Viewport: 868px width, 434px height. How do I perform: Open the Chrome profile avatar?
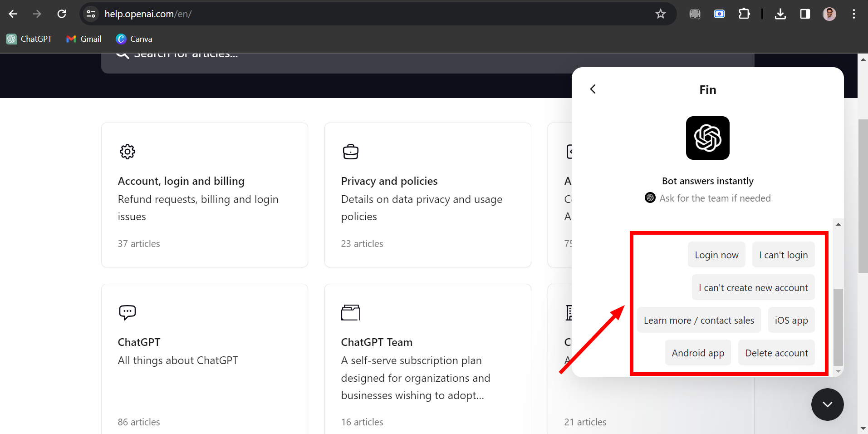[829, 14]
